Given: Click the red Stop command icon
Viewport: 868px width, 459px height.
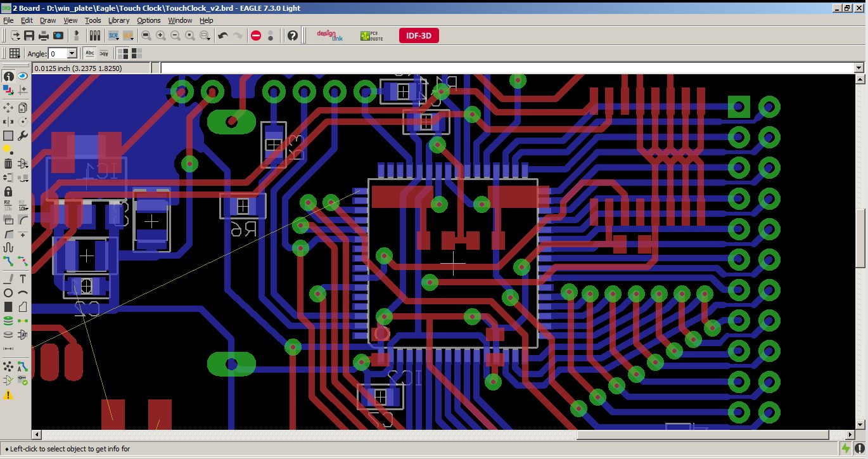Looking at the screenshot, I should point(256,36).
